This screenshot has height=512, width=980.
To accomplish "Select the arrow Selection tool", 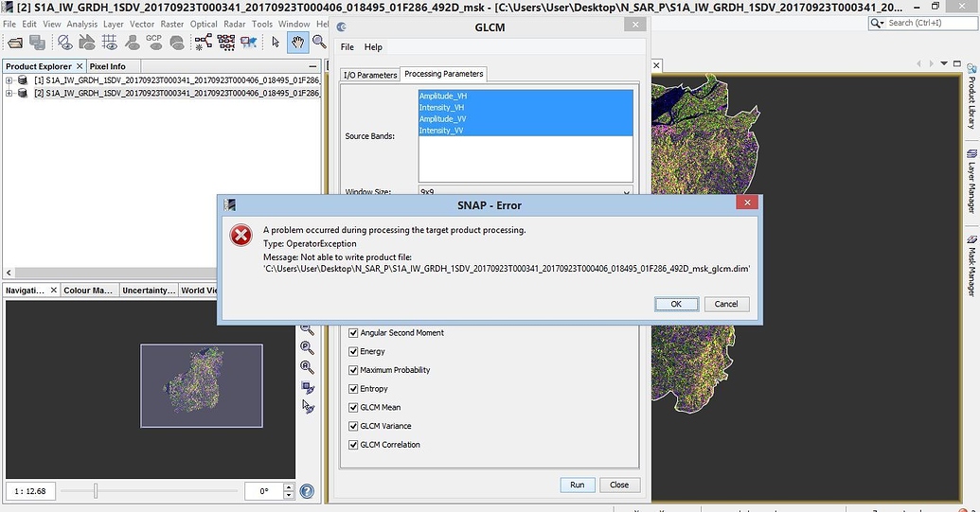I will (276, 43).
